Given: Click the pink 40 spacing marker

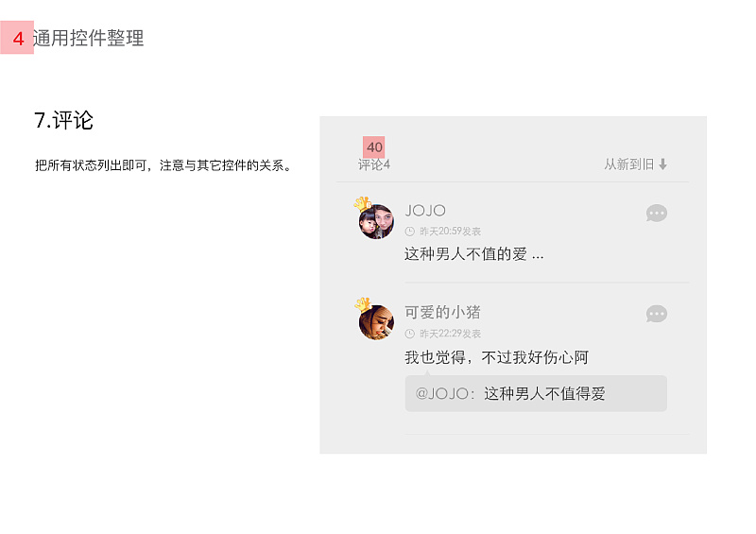Looking at the screenshot, I should [x=373, y=147].
